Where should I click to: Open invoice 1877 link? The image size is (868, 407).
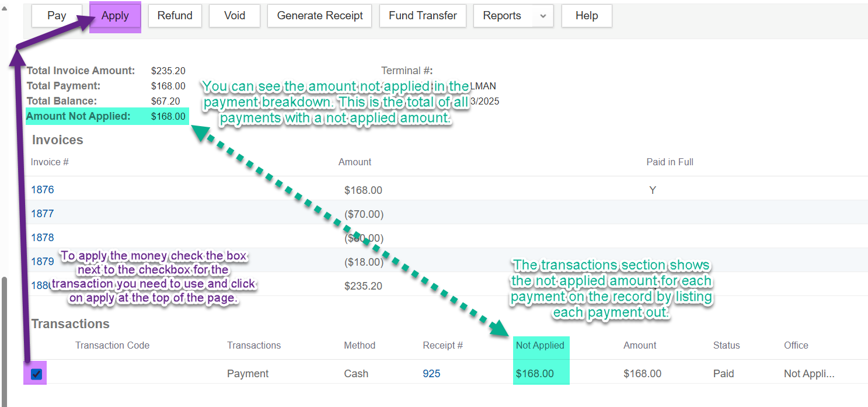coord(43,214)
